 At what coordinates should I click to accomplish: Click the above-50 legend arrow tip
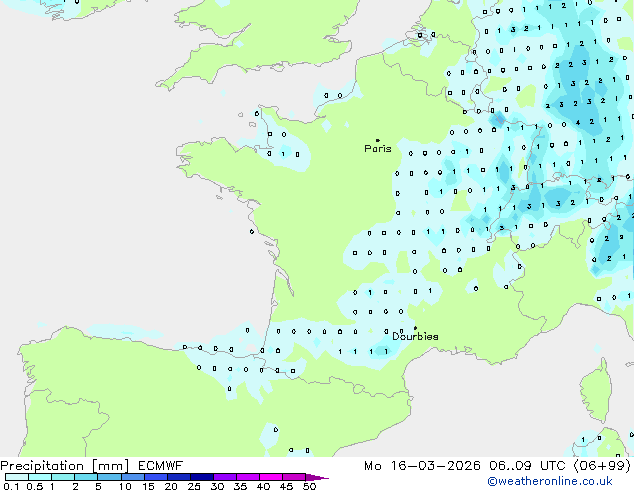point(317,477)
